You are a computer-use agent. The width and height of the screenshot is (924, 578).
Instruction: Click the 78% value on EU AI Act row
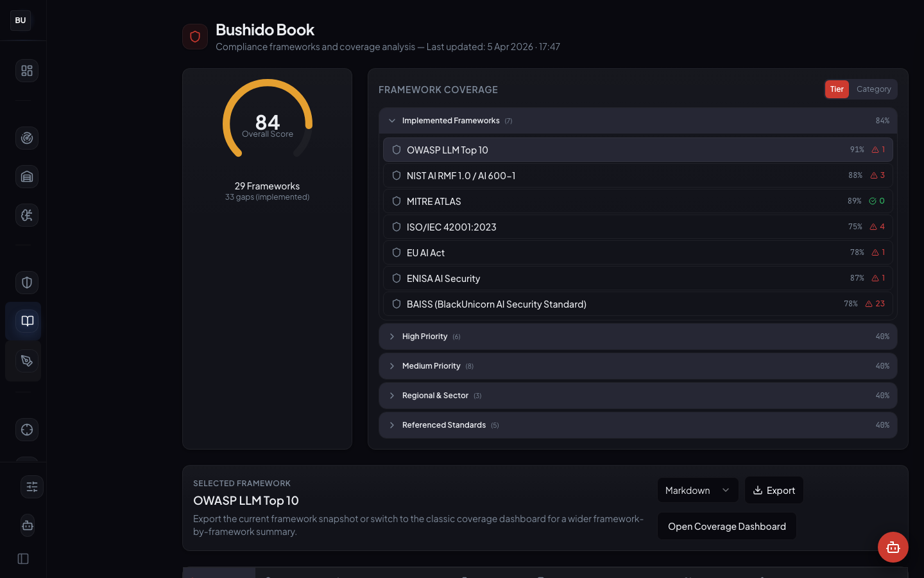point(857,252)
